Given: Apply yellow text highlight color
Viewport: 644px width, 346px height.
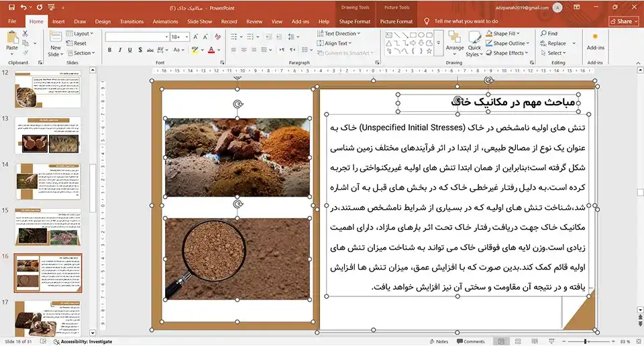Looking at the screenshot, I should pos(195,50).
